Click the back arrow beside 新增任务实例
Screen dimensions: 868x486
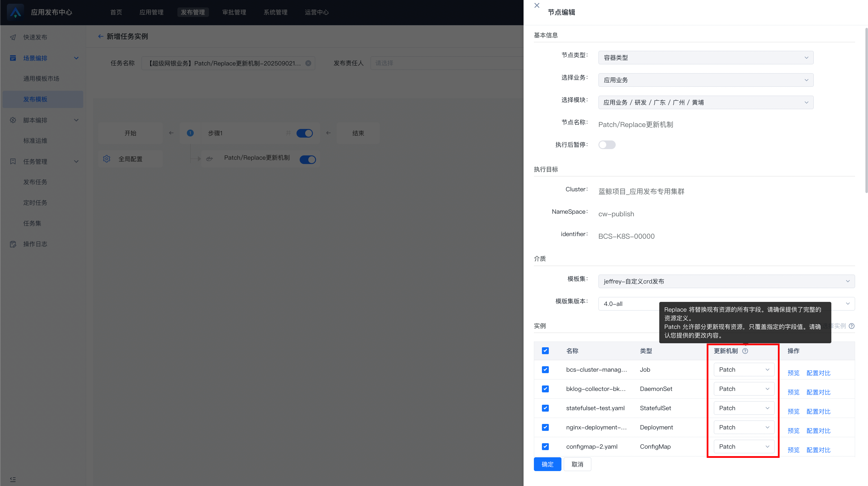(100, 36)
